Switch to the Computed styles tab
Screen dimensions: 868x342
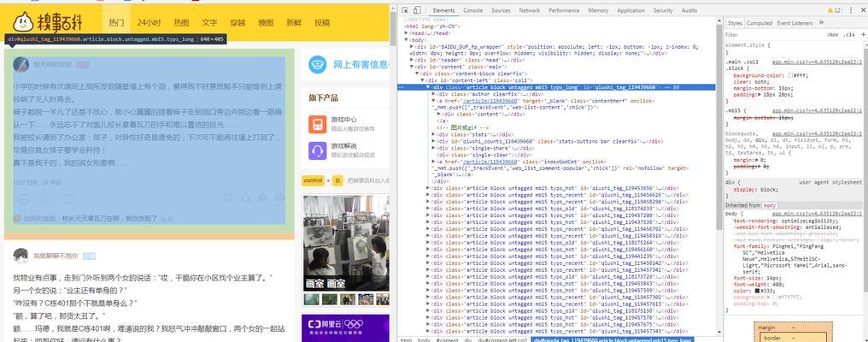[759, 23]
